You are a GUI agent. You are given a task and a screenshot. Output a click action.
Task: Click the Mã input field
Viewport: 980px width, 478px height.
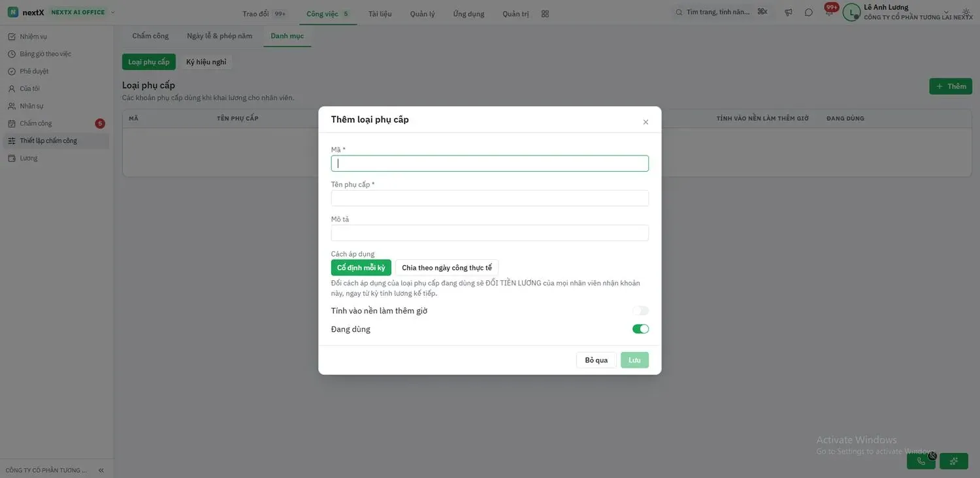pyautogui.click(x=490, y=163)
